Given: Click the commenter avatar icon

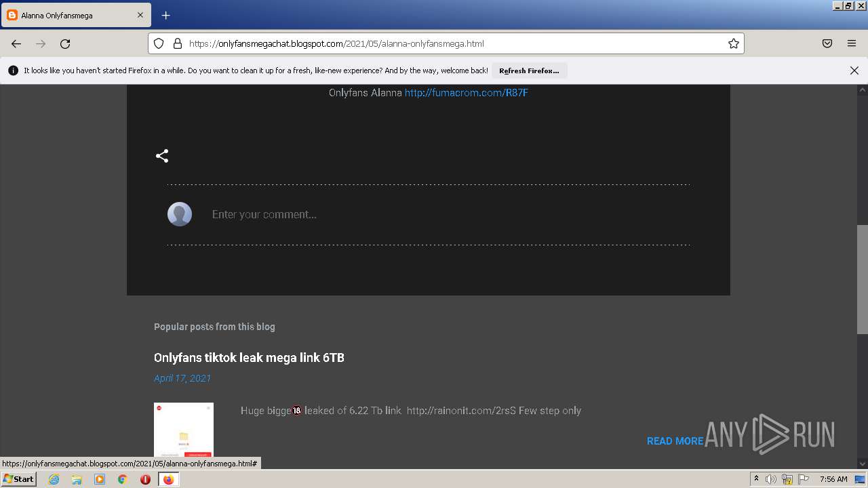Looking at the screenshot, I should (180, 214).
